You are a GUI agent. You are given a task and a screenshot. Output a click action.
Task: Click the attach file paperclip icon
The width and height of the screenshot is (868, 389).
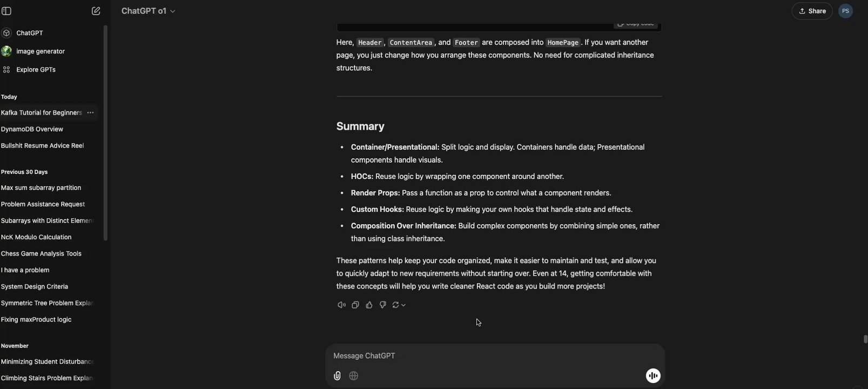click(x=337, y=376)
